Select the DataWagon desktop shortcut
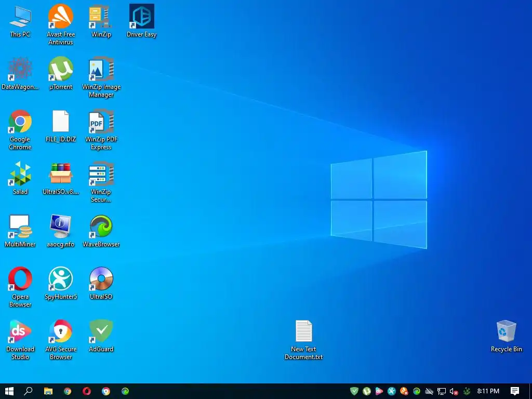 click(x=20, y=73)
